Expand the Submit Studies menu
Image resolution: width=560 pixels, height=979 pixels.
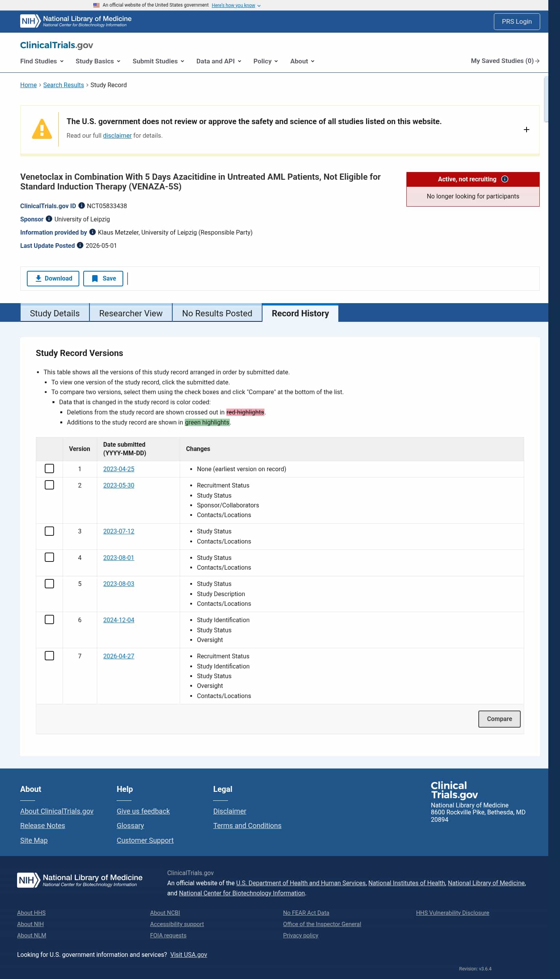click(x=158, y=61)
